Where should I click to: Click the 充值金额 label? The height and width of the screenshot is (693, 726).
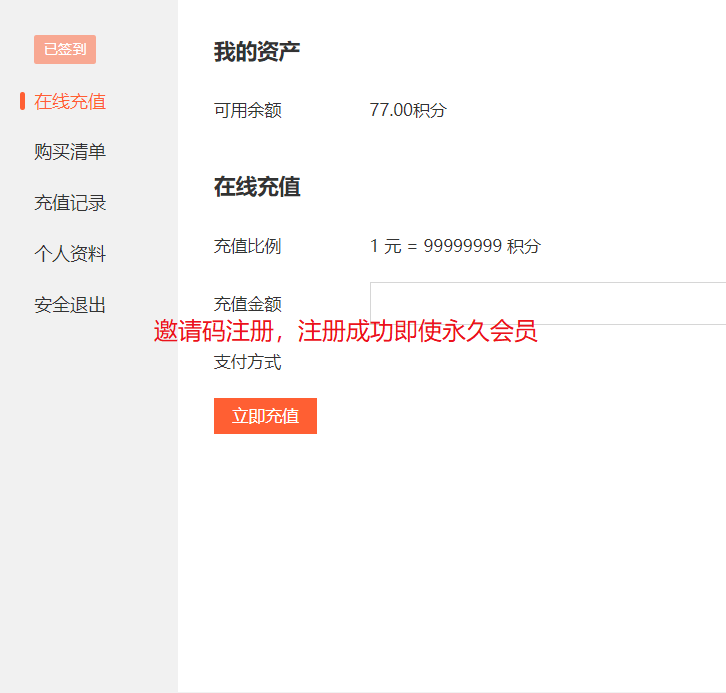(248, 304)
